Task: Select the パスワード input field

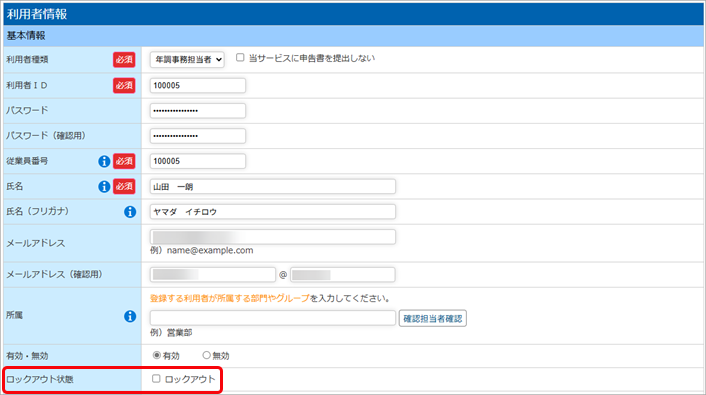Action: pos(198,111)
